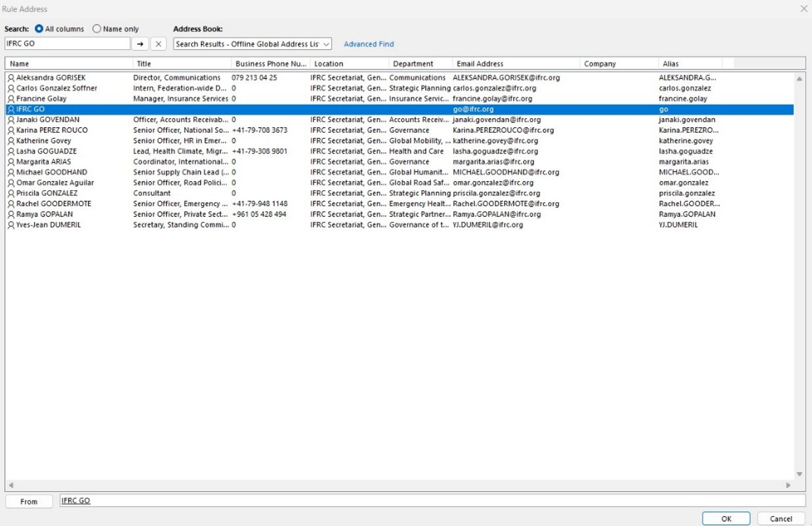Clear the search box with X button
Image resolution: width=812 pixels, height=526 pixels.
(158, 44)
